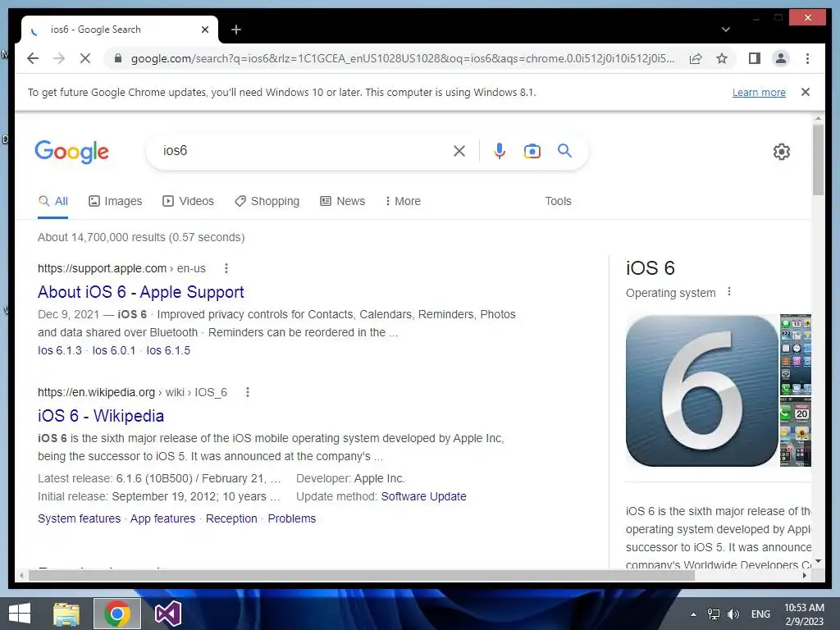
Task: Start voice search with microphone
Action: pos(500,151)
